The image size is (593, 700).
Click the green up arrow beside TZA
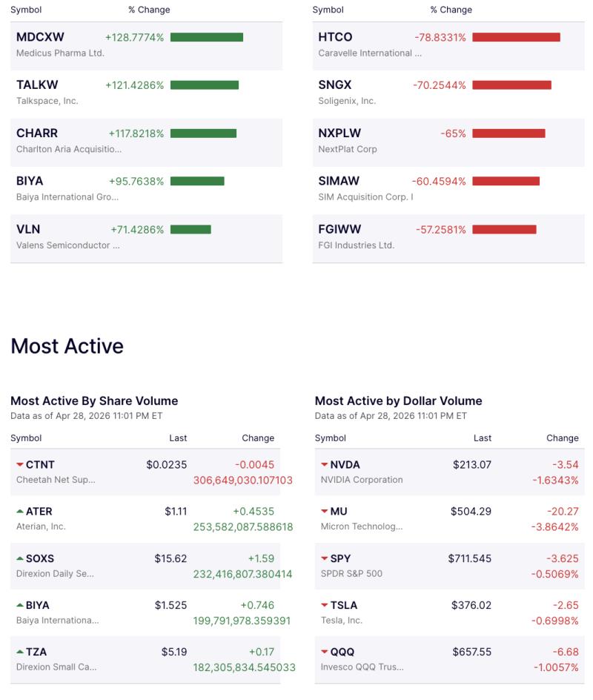[19, 652]
